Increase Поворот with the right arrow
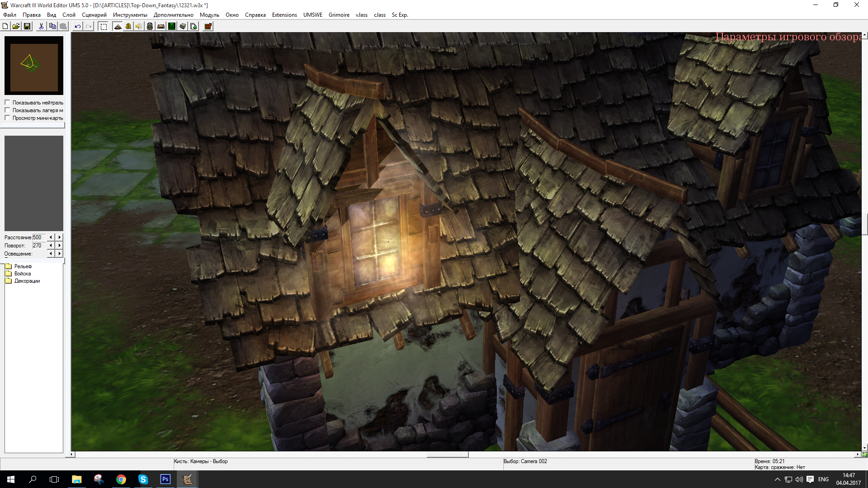Screen dimensions: 868x488 click(x=59, y=246)
